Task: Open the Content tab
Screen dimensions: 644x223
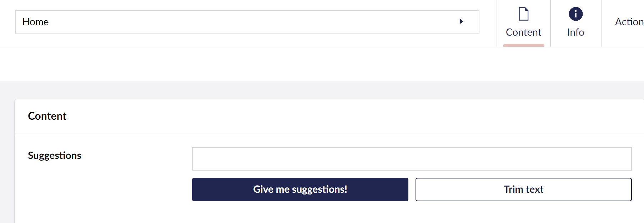Action: [x=523, y=24]
